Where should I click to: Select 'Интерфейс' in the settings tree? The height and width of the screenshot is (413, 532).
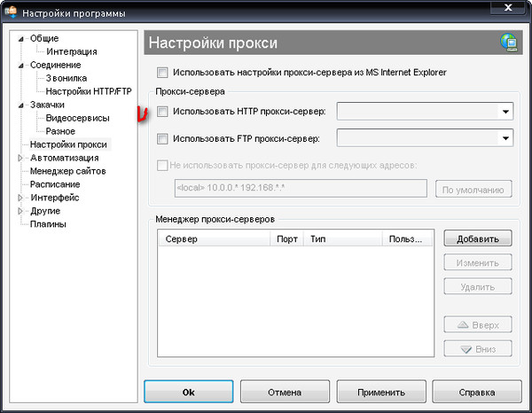coord(55,198)
